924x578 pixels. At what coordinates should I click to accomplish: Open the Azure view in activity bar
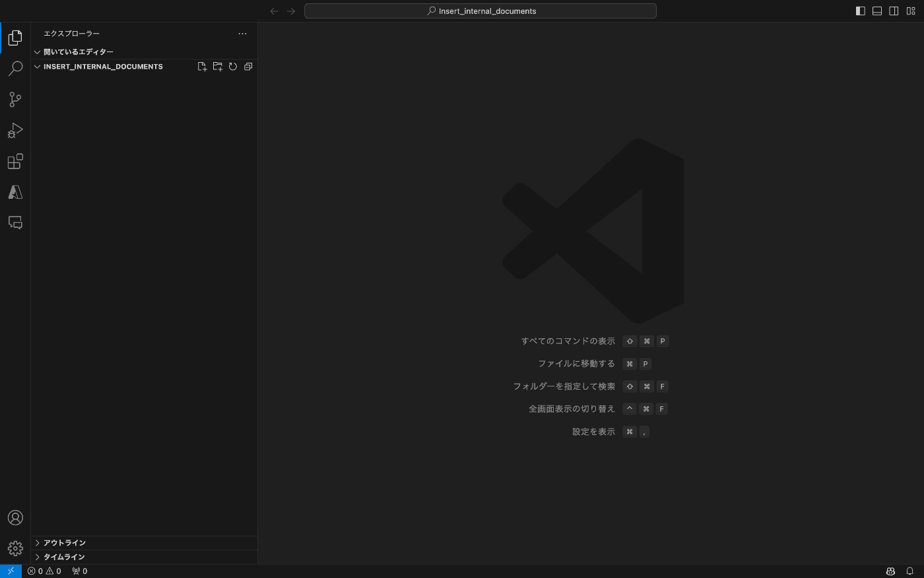(x=15, y=192)
